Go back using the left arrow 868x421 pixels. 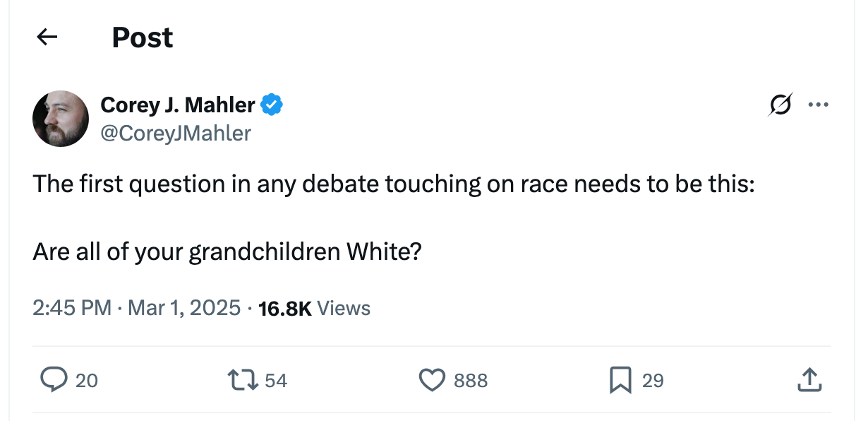point(47,37)
